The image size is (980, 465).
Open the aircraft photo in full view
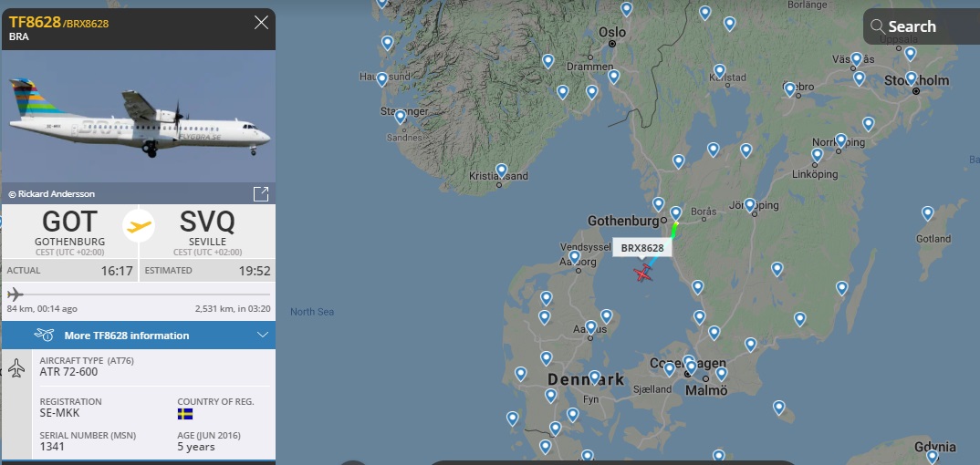click(261, 193)
